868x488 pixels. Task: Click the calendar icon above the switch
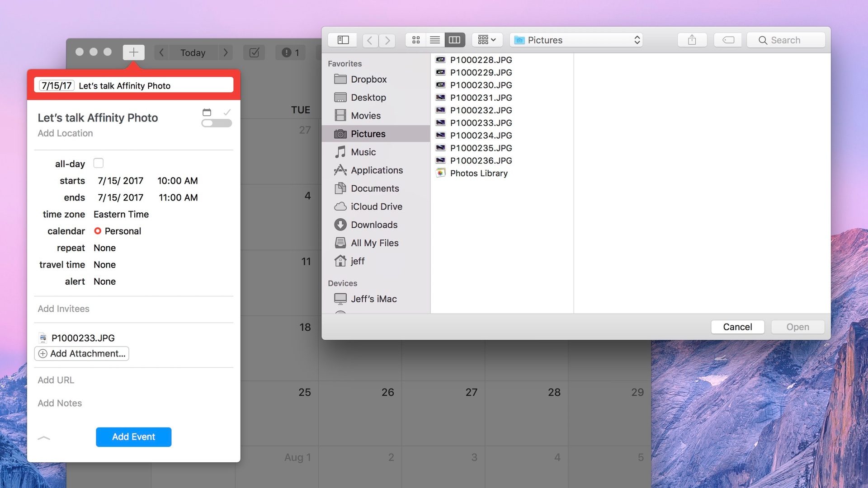pos(207,112)
